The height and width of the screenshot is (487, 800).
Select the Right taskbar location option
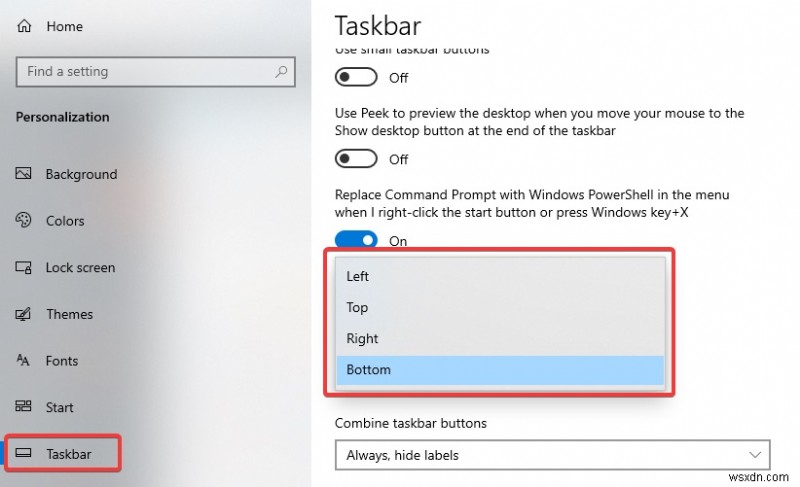click(362, 338)
